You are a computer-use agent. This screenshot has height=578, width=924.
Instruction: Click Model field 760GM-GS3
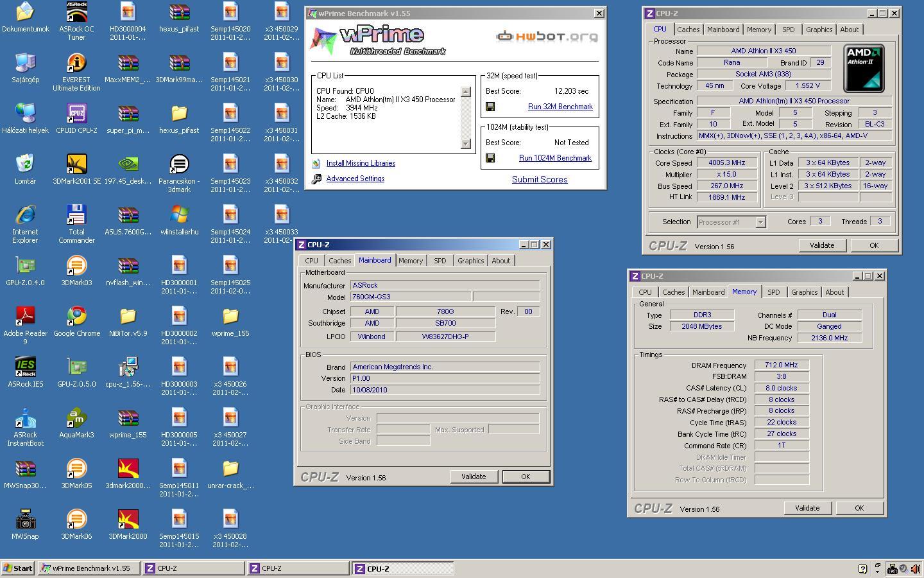411,297
